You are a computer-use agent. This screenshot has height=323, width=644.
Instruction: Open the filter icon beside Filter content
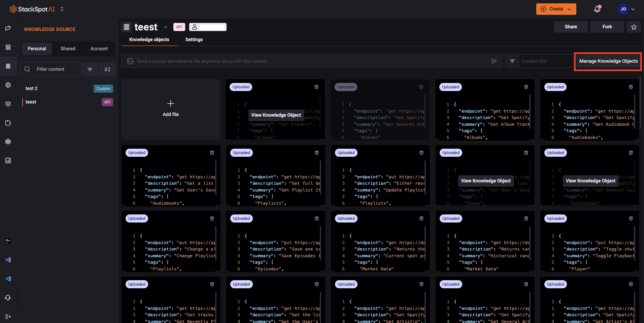90,69
